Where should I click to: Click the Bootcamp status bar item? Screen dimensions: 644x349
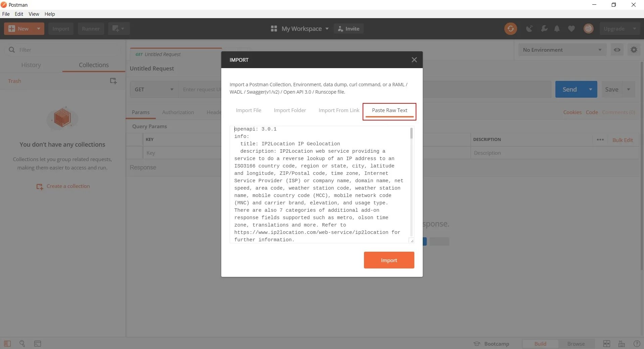(x=491, y=344)
